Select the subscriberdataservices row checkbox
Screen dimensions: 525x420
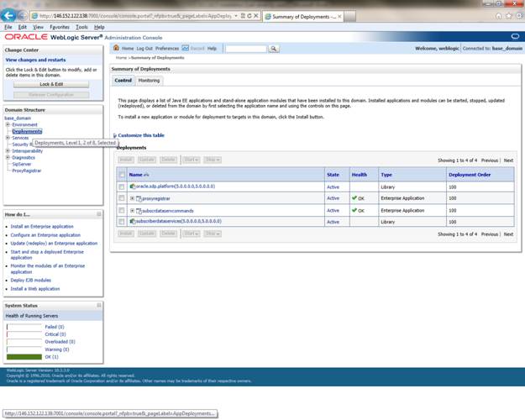[x=122, y=222]
